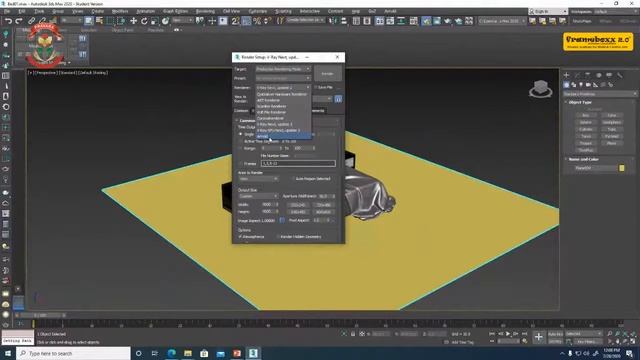The height and width of the screenshot is (360, 640).
Task: Select the Single time output radio button
Action: point(240,134)
